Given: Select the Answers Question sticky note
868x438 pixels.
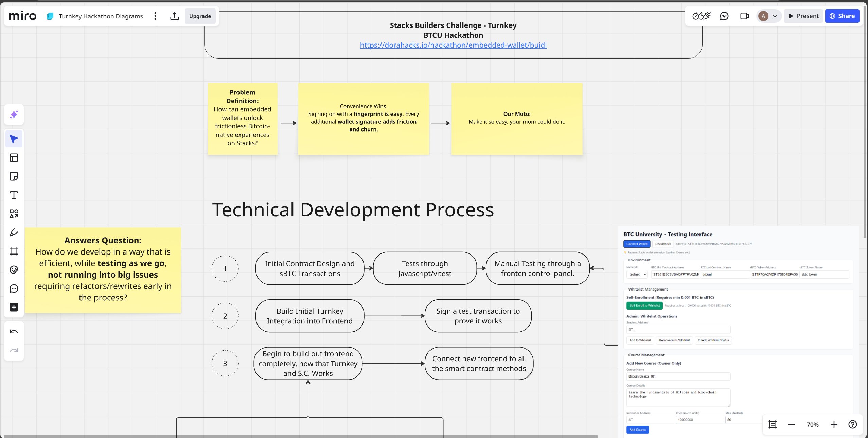Looking at the screenshot, I should [x=103, y=270].
